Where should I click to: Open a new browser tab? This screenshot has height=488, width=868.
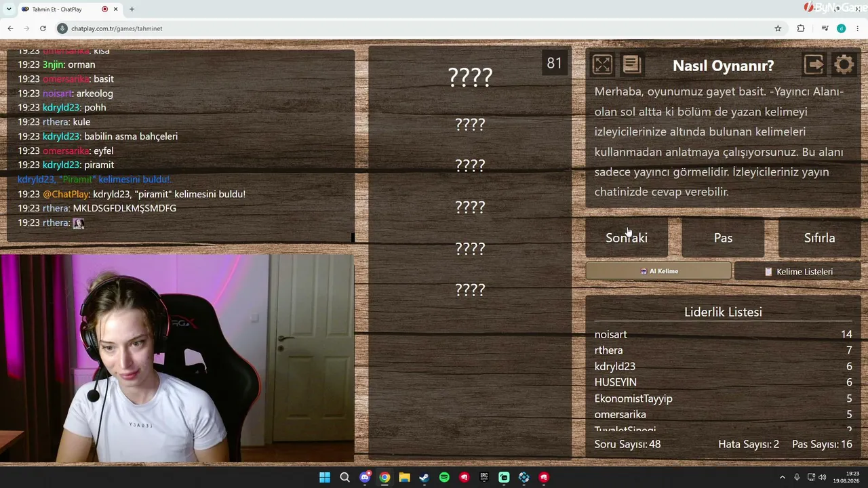click(x=132, y=9)
